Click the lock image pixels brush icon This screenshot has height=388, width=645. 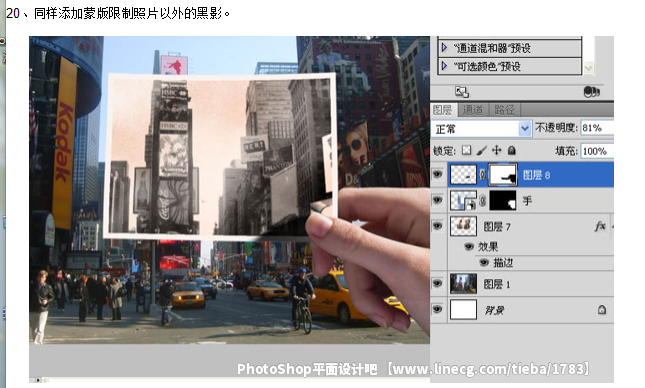click(x=482, y=151)
